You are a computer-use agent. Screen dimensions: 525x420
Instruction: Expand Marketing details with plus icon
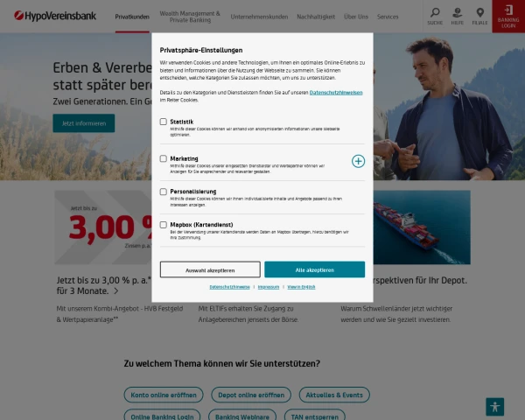(x=358, y=161)
